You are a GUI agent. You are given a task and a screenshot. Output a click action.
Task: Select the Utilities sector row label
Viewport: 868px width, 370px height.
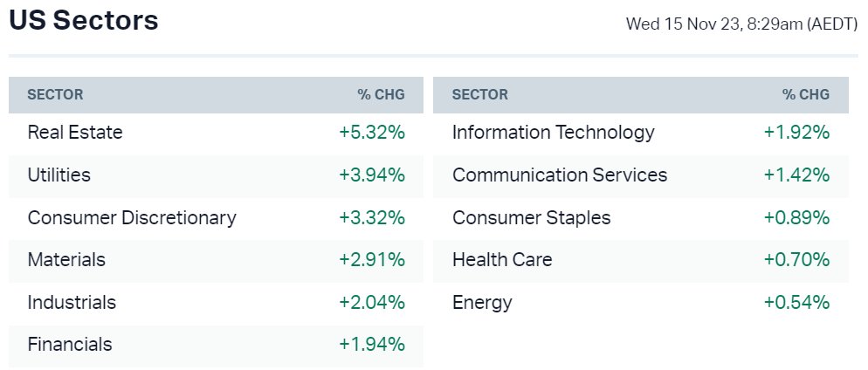pyautogui.click(x=59, y=175)
